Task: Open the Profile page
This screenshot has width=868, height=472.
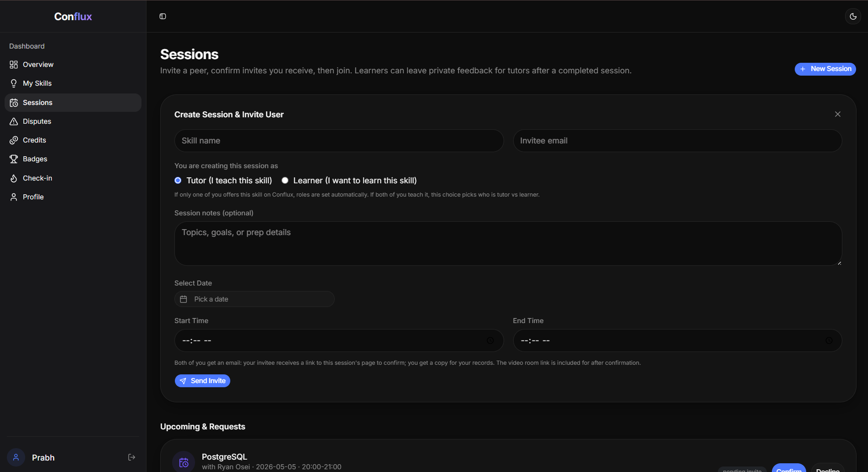Action: 73,197
